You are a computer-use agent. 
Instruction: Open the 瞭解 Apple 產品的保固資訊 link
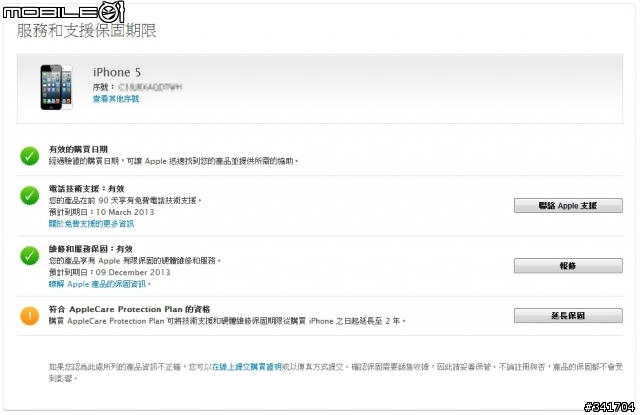pyautogui.click(x=100, y=284)
